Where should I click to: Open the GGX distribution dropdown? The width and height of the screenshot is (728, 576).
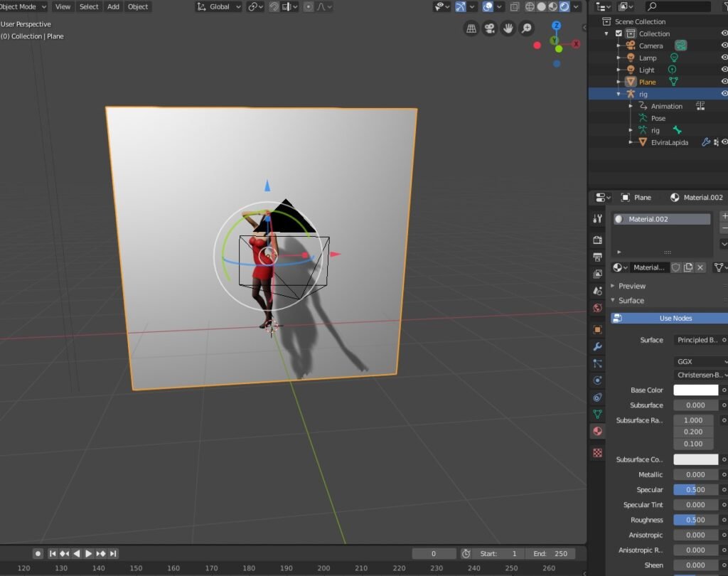pos(701,361)
